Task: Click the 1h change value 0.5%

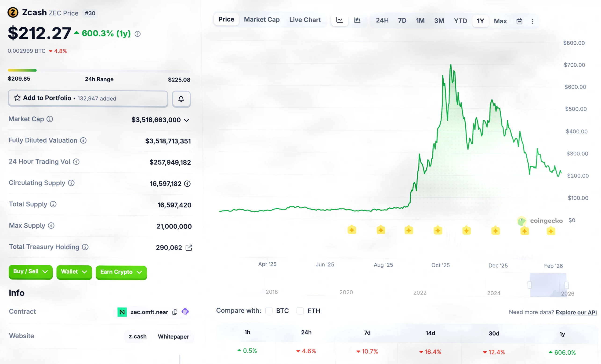Action: [247, 351]
